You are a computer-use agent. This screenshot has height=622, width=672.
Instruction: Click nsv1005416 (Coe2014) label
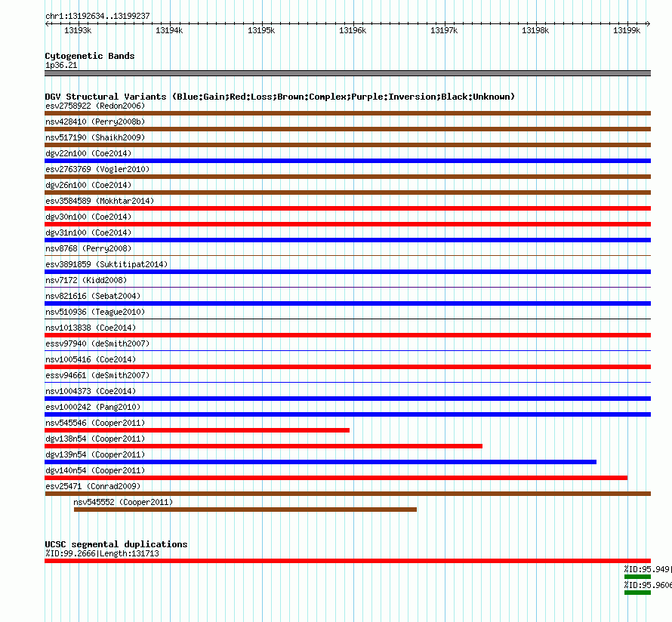point(91,359)
